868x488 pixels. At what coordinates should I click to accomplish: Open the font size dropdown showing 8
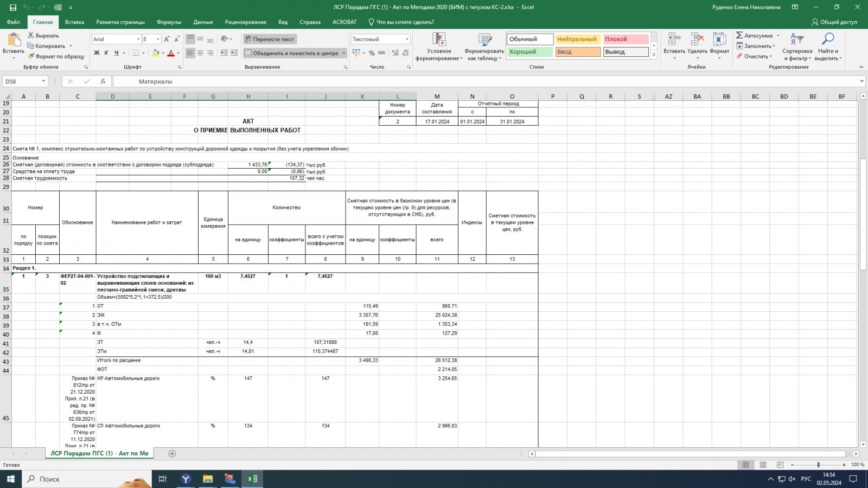[x=158, y=39]
